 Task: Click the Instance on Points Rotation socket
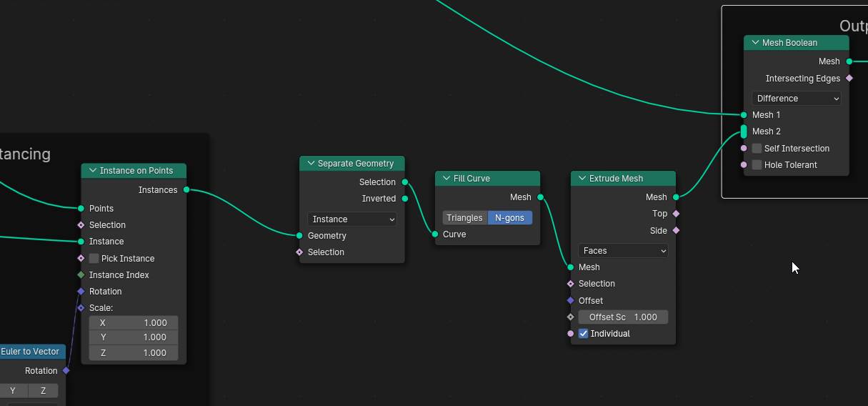[x=81, y=292]
